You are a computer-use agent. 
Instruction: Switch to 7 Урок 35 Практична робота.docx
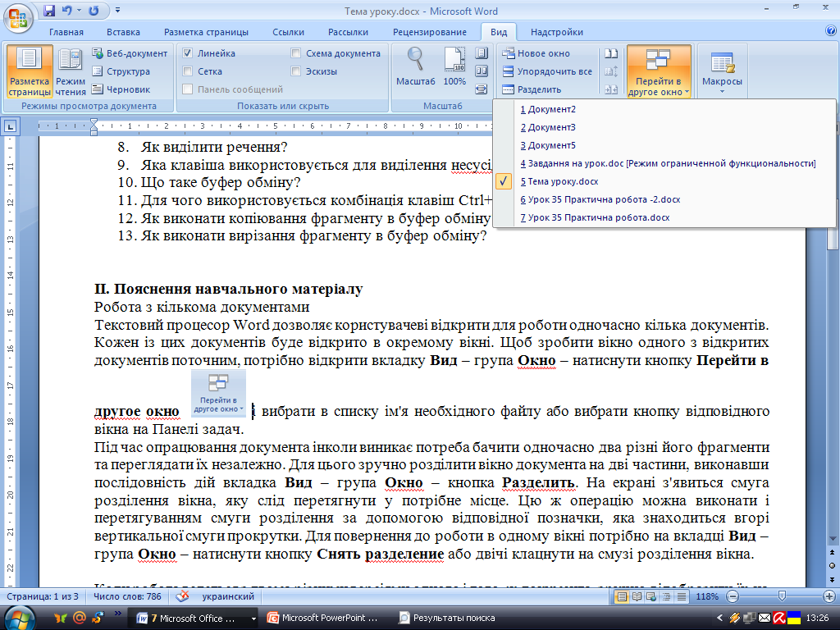(x=664, y=217)
